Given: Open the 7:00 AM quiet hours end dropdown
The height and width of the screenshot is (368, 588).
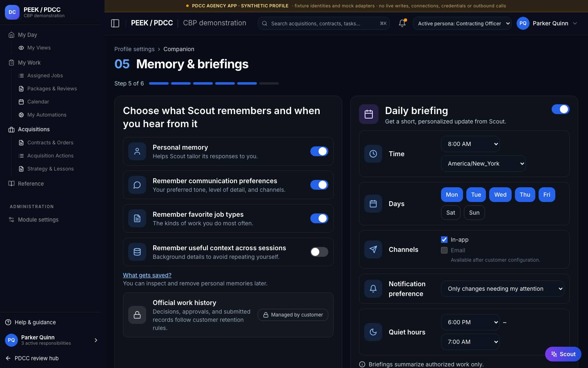Looking at the screenshot, I should click(x=470, y=342).
